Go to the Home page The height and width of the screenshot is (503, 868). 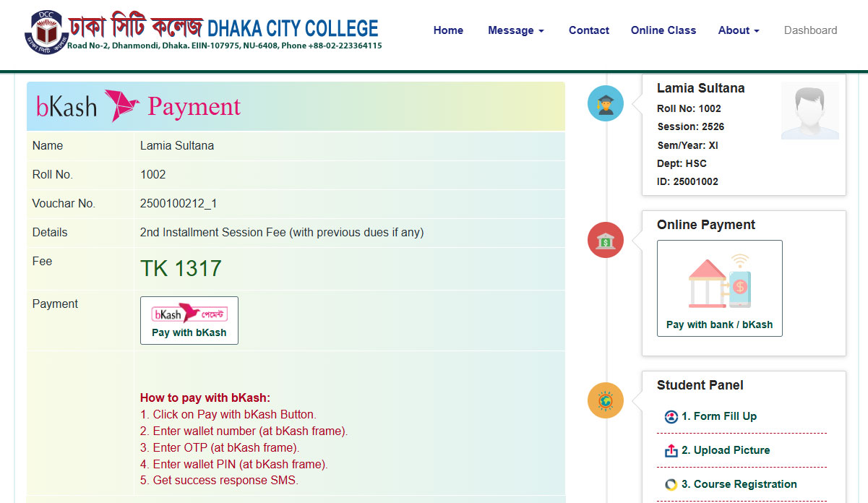(448, 30)
